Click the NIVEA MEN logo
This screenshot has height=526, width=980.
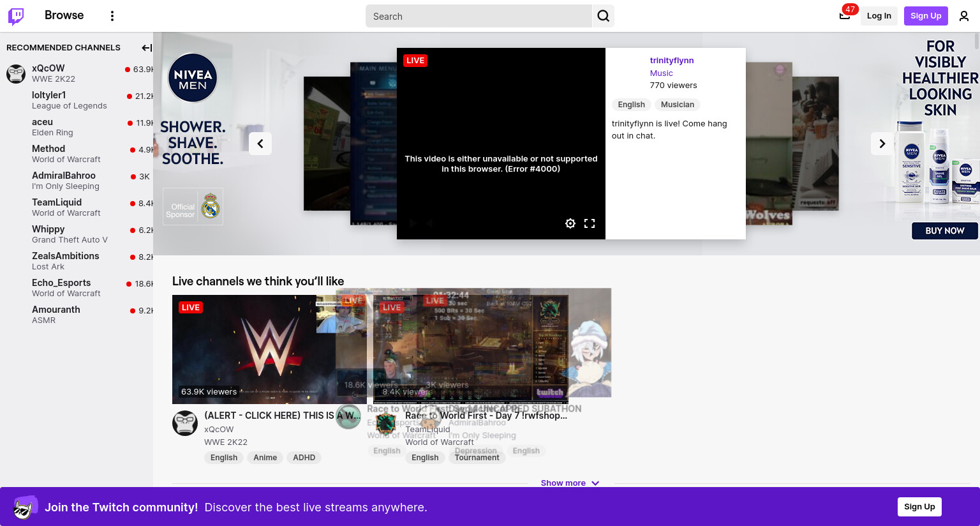193,78
